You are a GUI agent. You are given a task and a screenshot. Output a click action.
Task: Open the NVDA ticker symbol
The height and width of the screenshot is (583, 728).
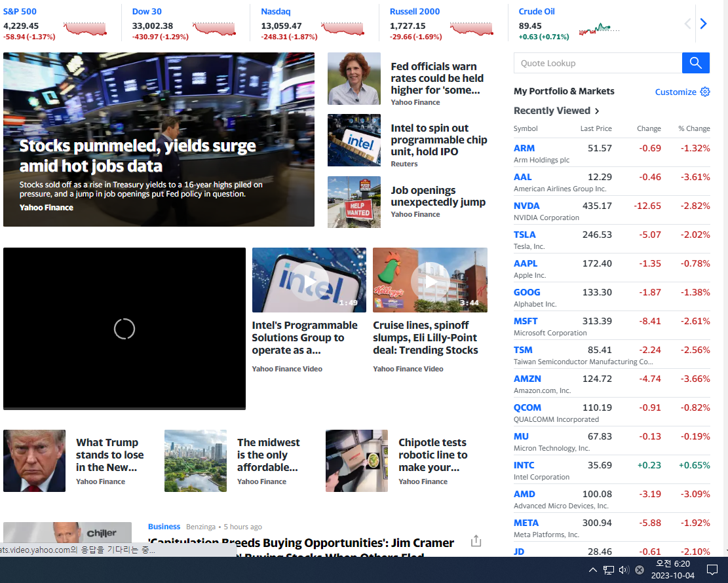coord(526,206)
